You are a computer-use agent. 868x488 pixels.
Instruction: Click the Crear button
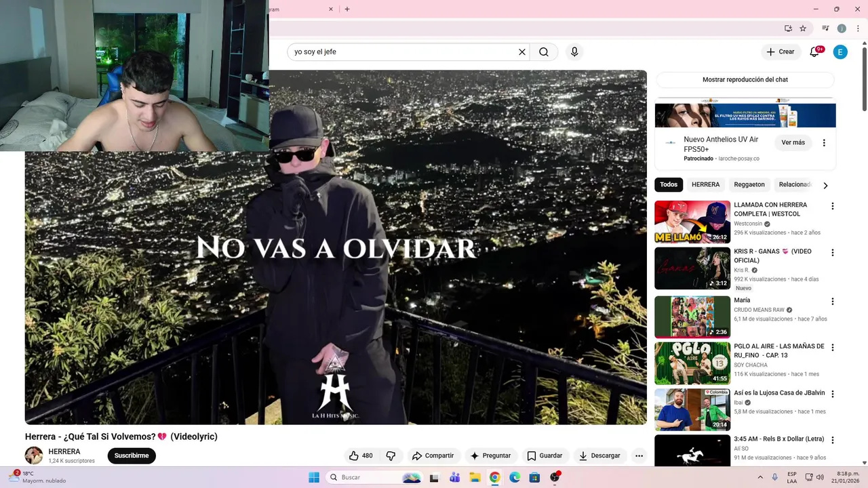[x=780, y=52]
